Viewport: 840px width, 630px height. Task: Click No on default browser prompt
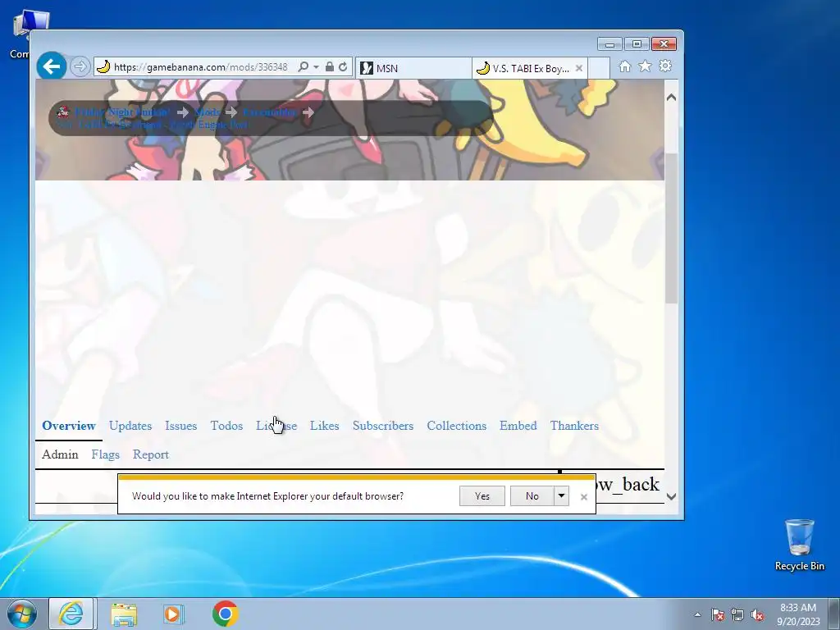click(532, 496)
